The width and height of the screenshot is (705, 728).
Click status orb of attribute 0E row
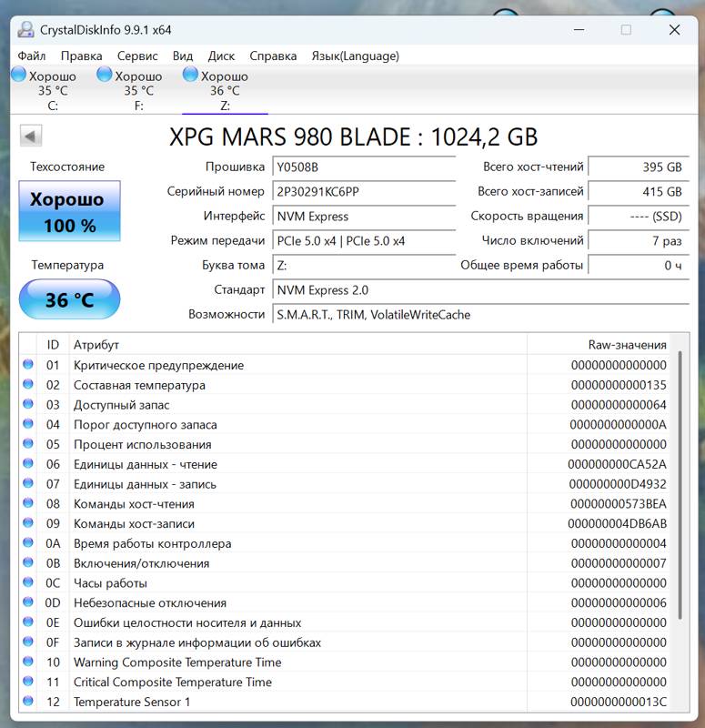click(x=28, y=622)
